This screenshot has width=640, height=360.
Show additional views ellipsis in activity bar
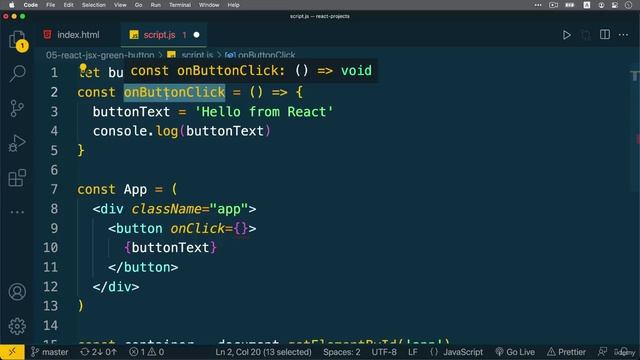(17, 212)
